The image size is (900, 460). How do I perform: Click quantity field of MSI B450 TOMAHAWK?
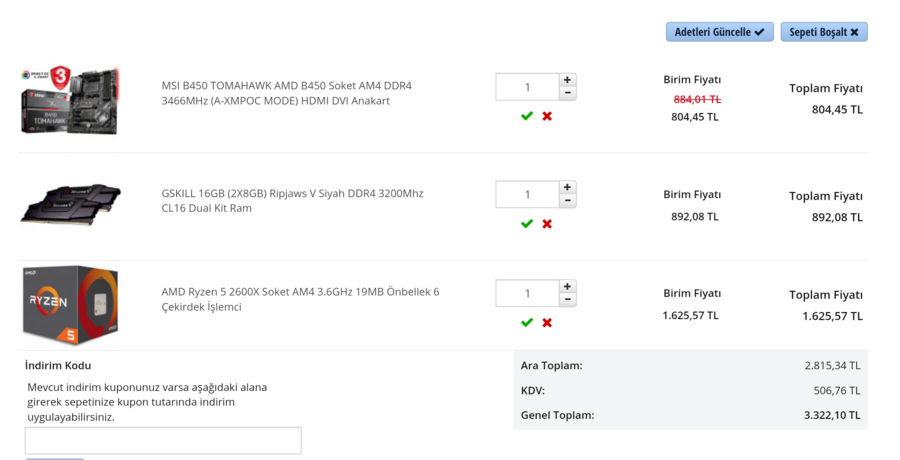tap(527, 87)
